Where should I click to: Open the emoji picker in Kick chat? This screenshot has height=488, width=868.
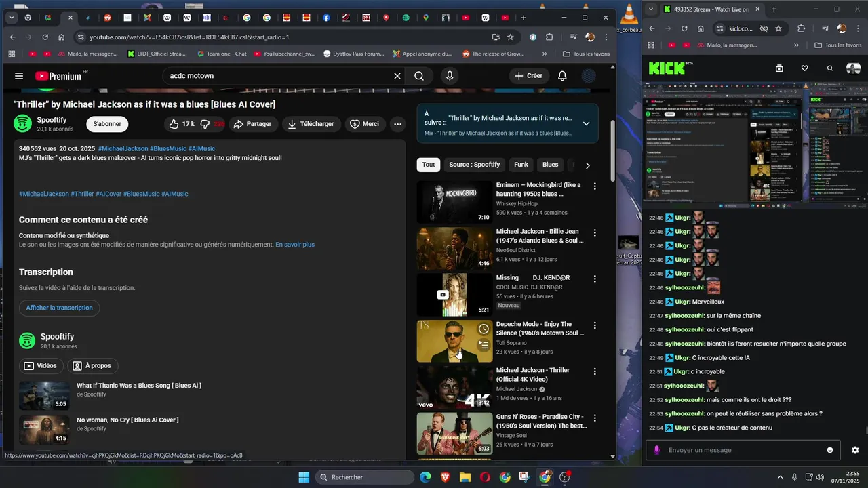point(830,450)
